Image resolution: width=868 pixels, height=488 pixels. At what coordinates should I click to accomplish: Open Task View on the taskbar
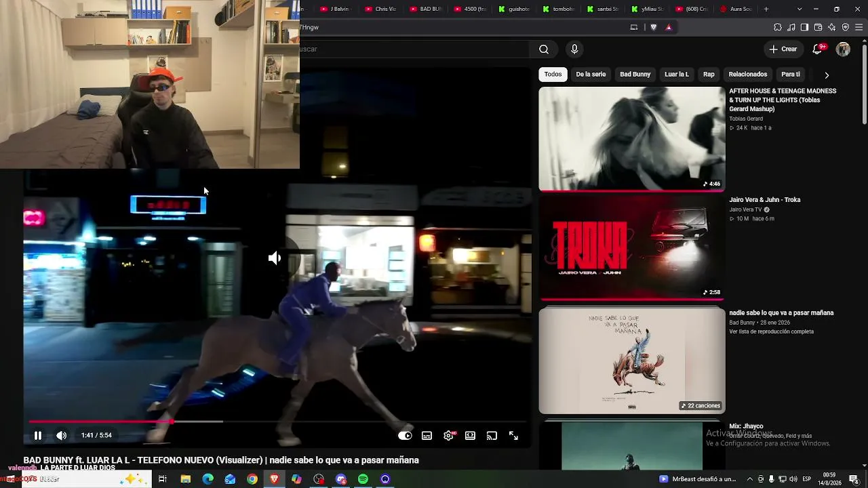tap(163, 479)
